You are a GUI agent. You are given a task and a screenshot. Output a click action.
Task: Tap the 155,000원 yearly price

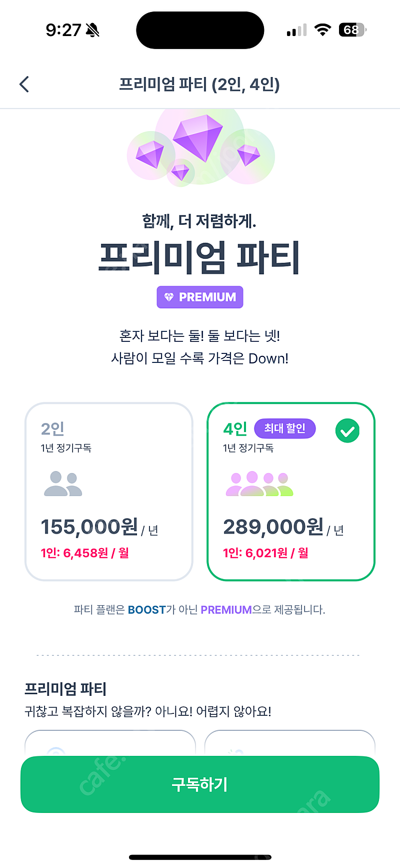(x=89, y=527)
